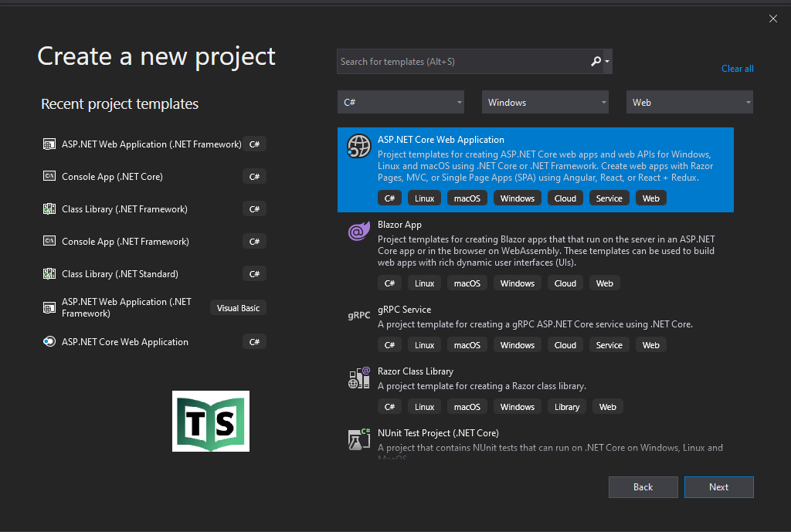Click the search magnifier icon

596,62
